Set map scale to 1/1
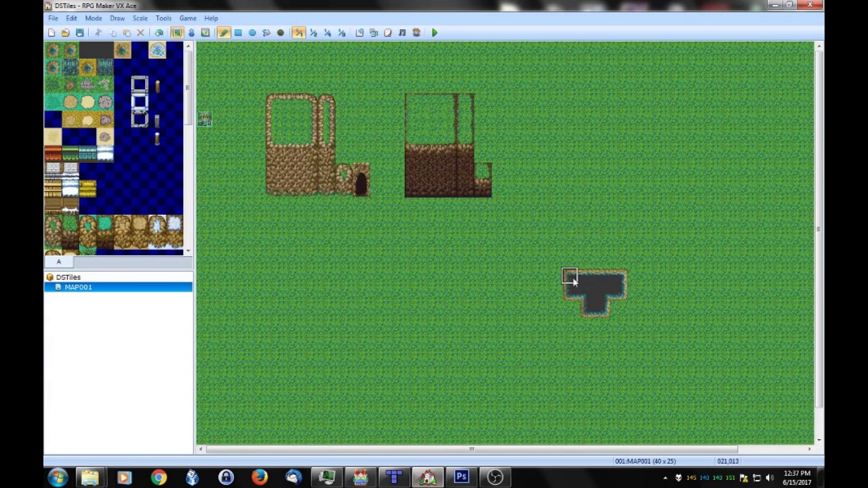 tap(299, 33)
